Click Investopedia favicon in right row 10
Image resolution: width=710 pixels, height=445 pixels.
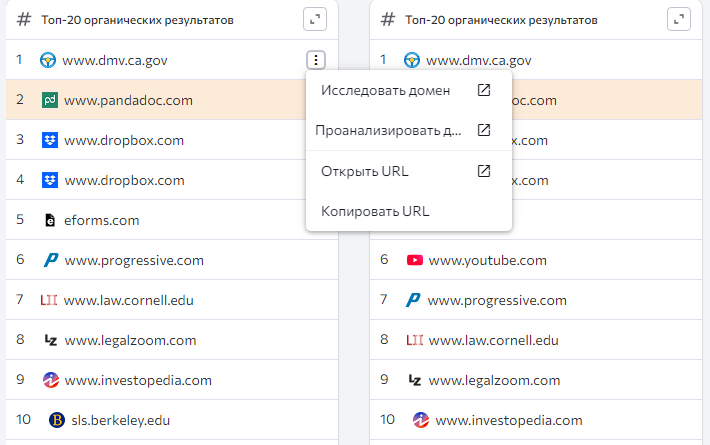[x=421, y=420]
